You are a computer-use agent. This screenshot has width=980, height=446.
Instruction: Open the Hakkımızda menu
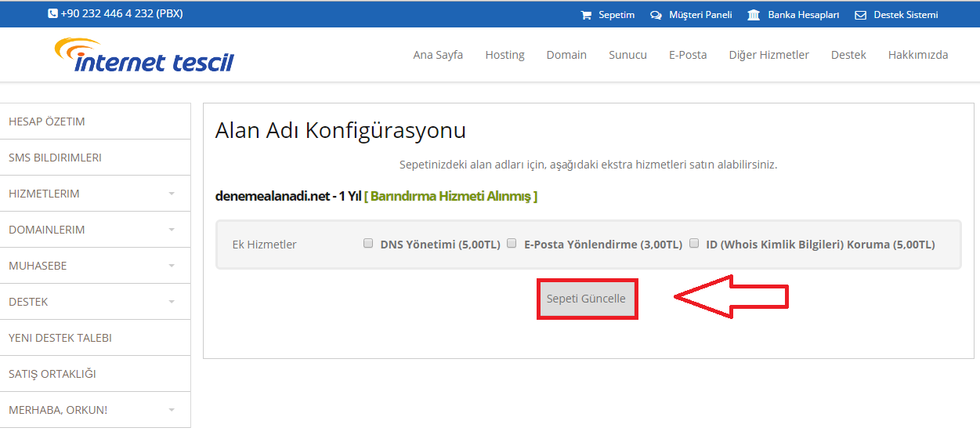point(918,55)
